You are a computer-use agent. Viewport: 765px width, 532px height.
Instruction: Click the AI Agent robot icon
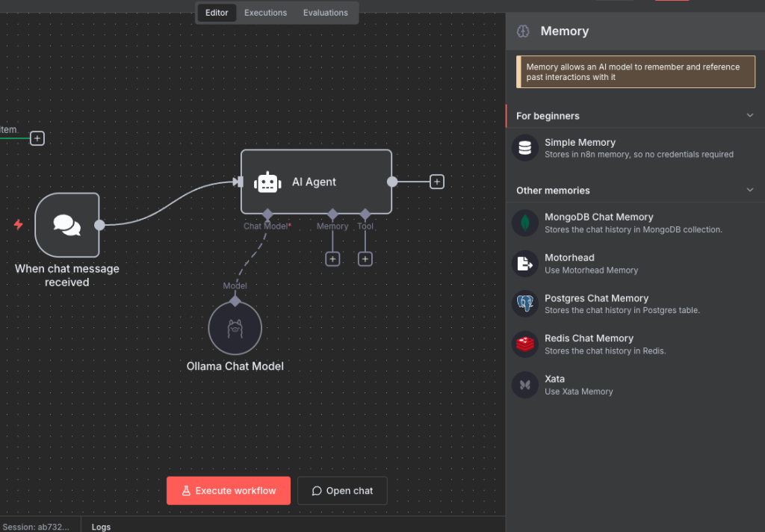click(x=267, y=182)
